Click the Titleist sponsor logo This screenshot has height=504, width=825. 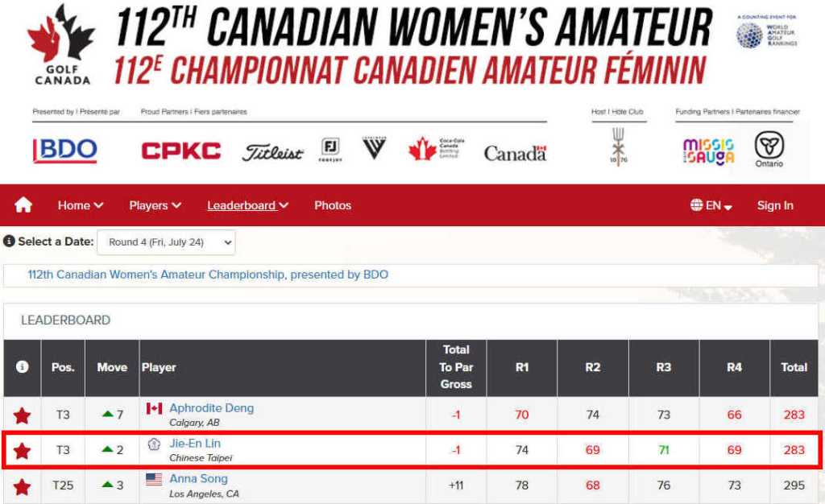tap(272, 152)
